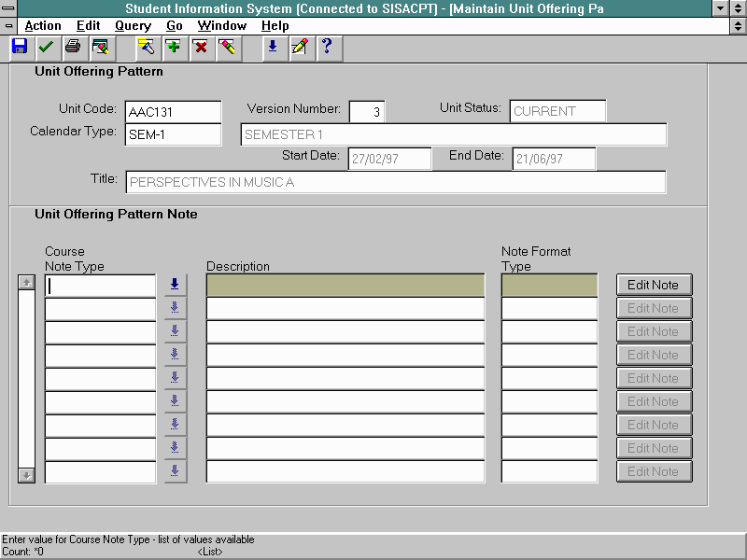Click the red X delete record icon

coord(200,47)
